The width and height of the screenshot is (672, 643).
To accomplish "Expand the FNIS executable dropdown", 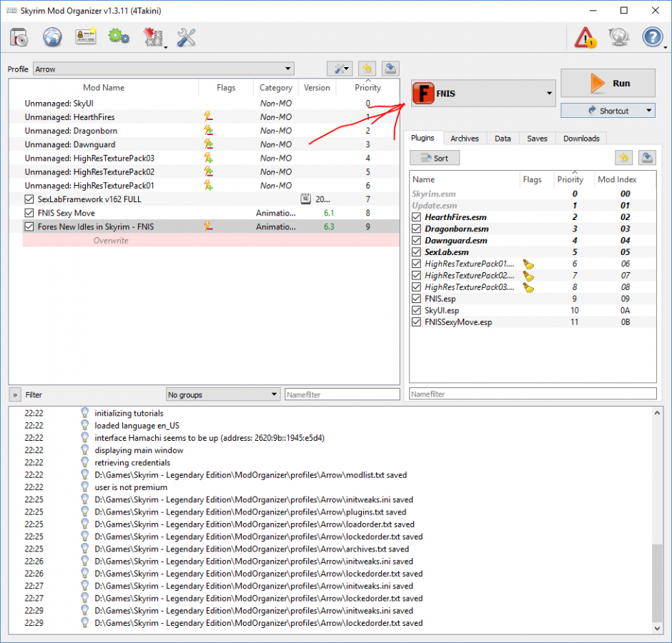I will (548, 94).
